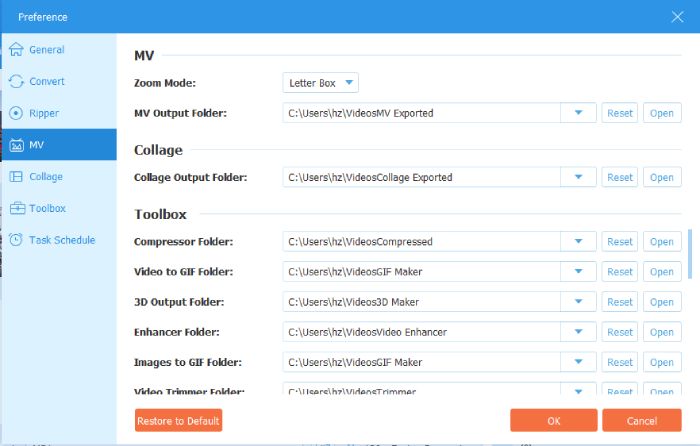Reset the MV Output Folder path
Screen dimensions: 700x446
pyautogui.click(x=620, y=113)
